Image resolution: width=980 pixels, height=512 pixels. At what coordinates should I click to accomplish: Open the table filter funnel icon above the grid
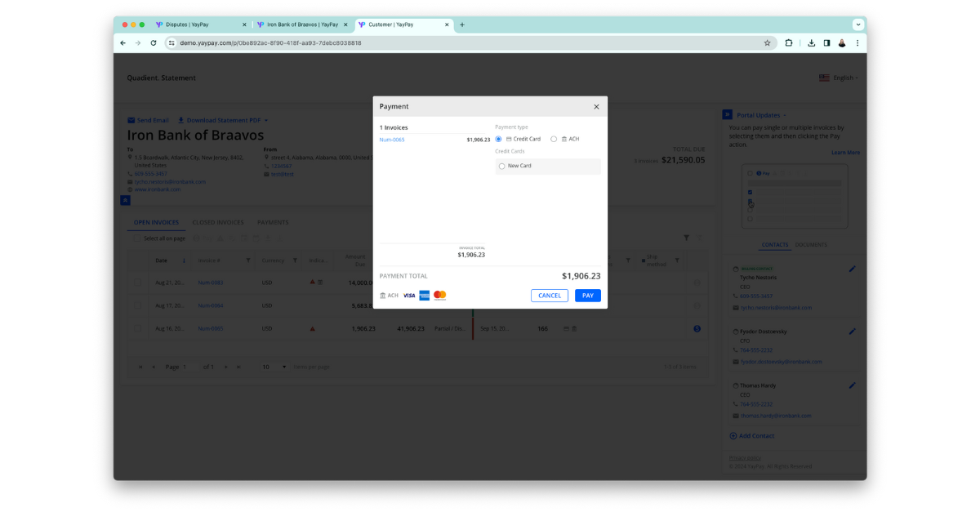[x=687, y=238]
